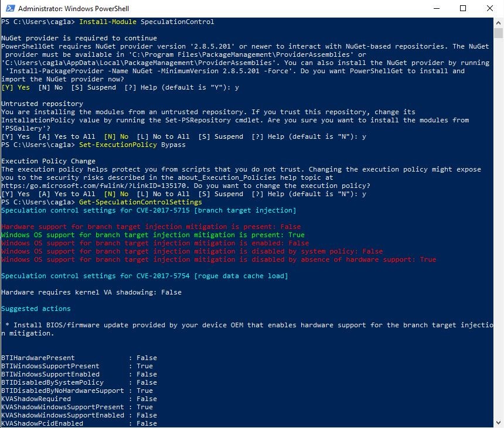This screenshot has height=428, width=504.
Task: Minimize the PowerShell window
Action: click(436, 8)
